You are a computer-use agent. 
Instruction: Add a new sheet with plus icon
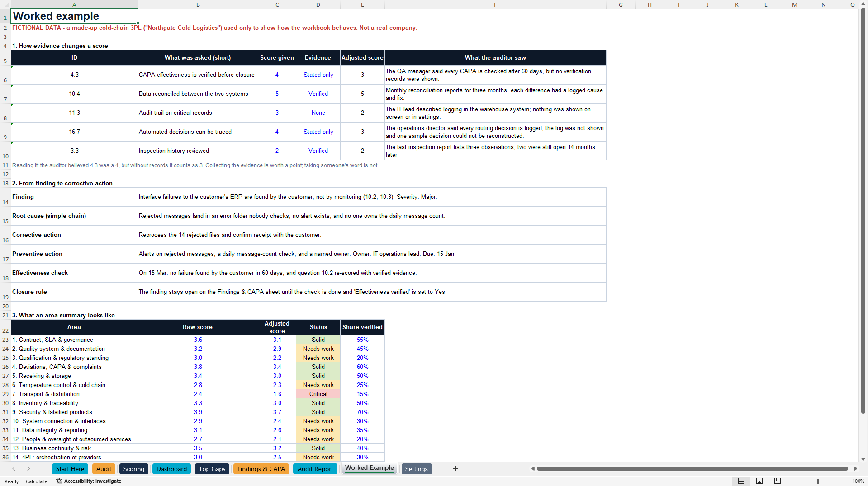tap(455, 469)
